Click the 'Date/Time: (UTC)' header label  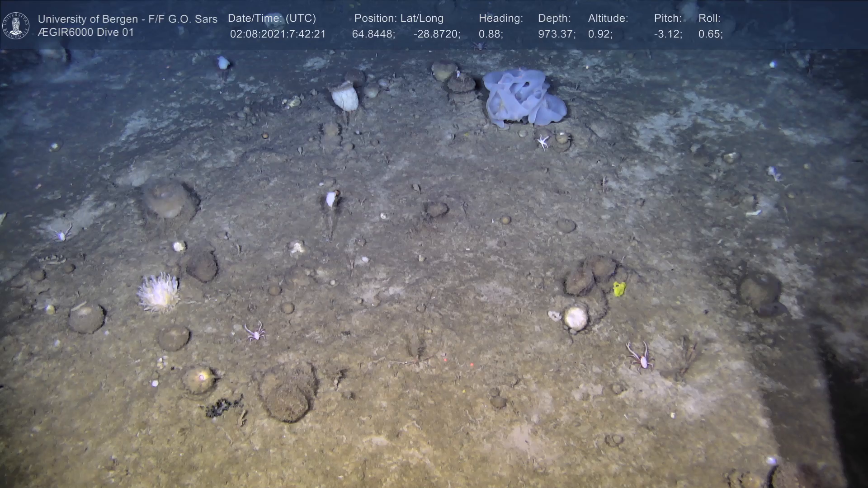tap(272, 19)
